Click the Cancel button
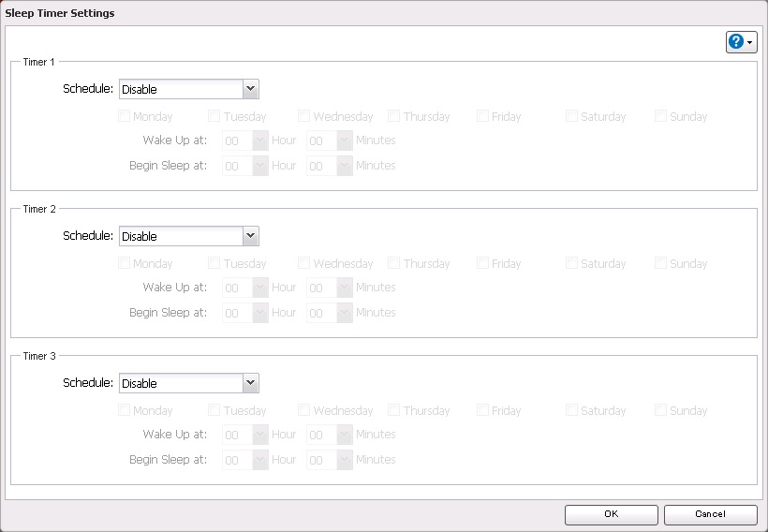This screenshot has width=768, height=532. pos(710,513)
